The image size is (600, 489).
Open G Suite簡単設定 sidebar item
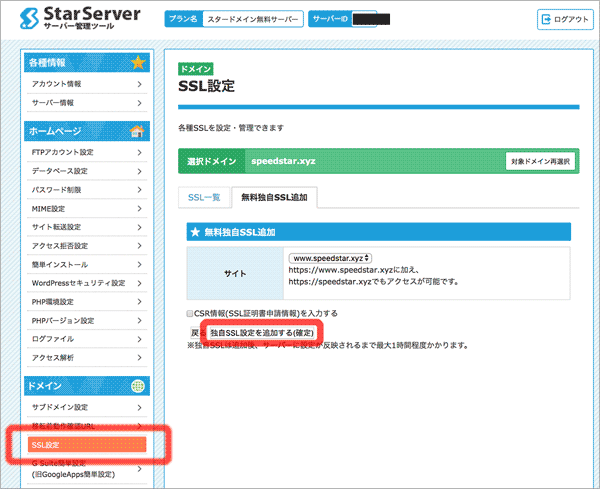click(x=87, y=469)
